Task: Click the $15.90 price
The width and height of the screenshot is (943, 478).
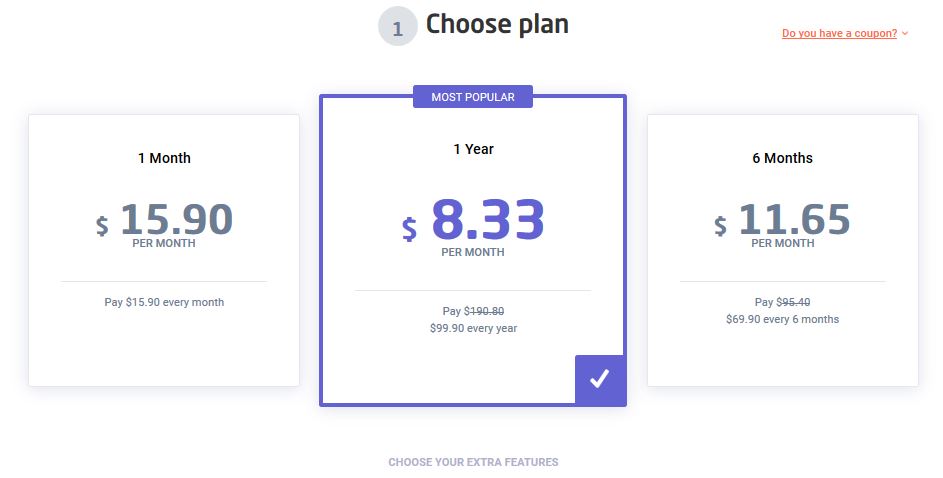Action: tap(164, 219)
